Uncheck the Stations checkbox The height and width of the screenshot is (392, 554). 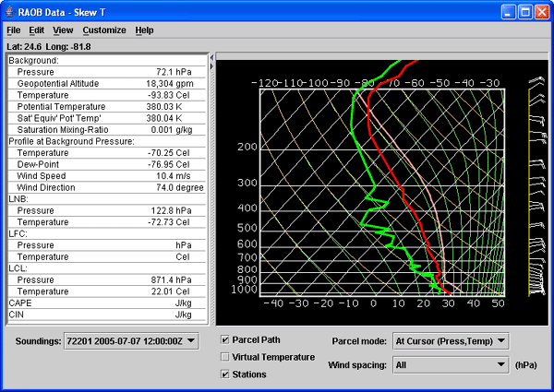pos(226,374)
